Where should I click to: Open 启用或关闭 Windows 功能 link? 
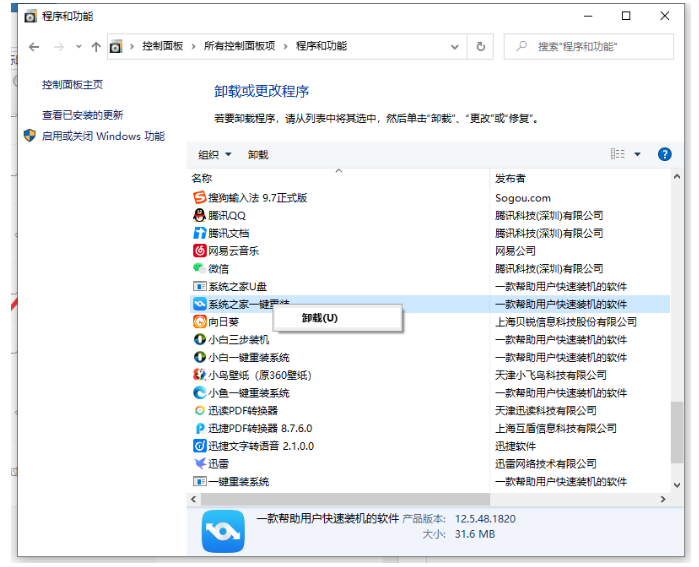pyautogui.click(x=103, y=136)
